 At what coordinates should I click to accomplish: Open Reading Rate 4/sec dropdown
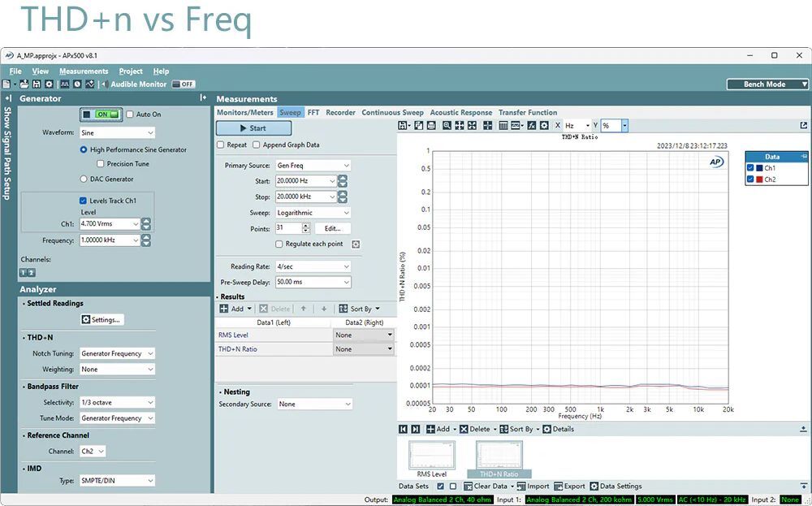(x=313, y=266)
